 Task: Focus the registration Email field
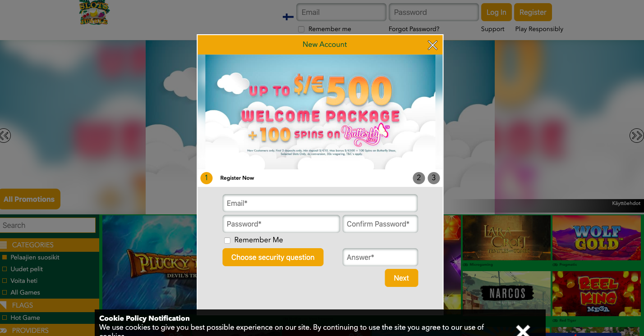(320, 203)
